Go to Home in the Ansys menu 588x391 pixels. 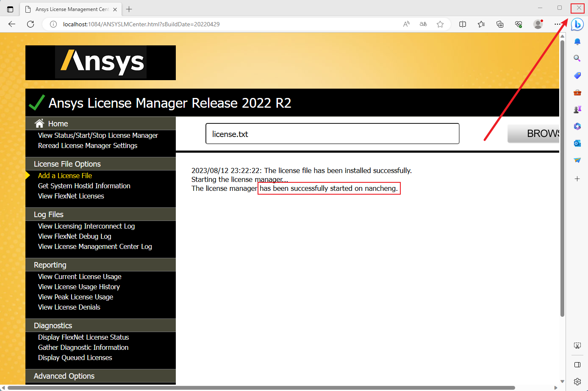coord(58,123)
